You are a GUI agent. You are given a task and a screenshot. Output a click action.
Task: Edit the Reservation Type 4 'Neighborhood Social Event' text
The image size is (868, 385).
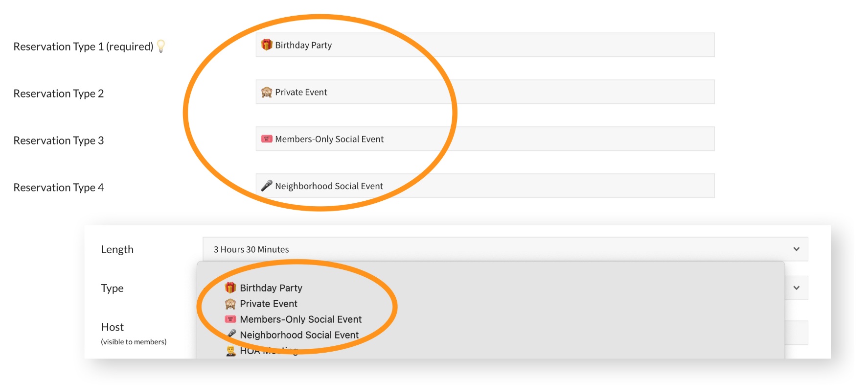pyautogui.click(x=329, y=186)
